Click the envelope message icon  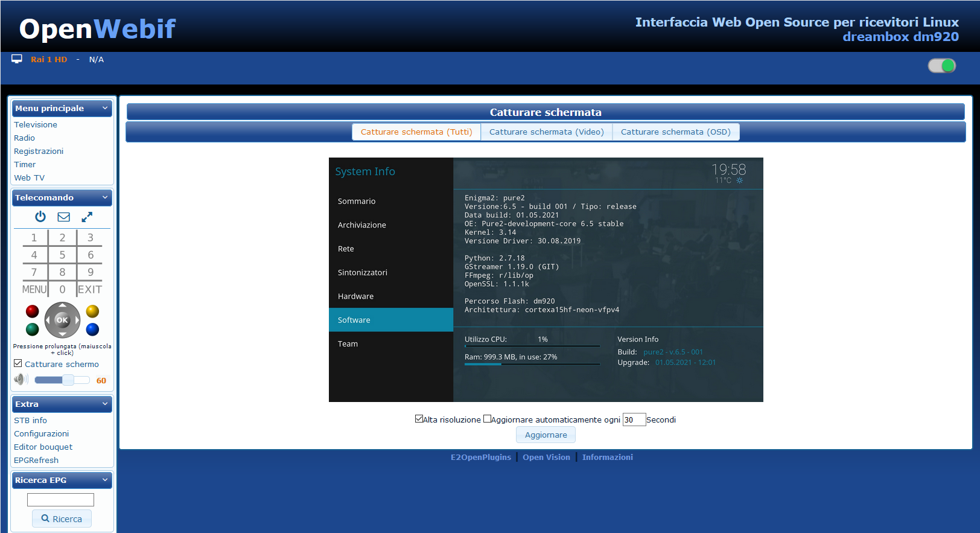(63, 217)
